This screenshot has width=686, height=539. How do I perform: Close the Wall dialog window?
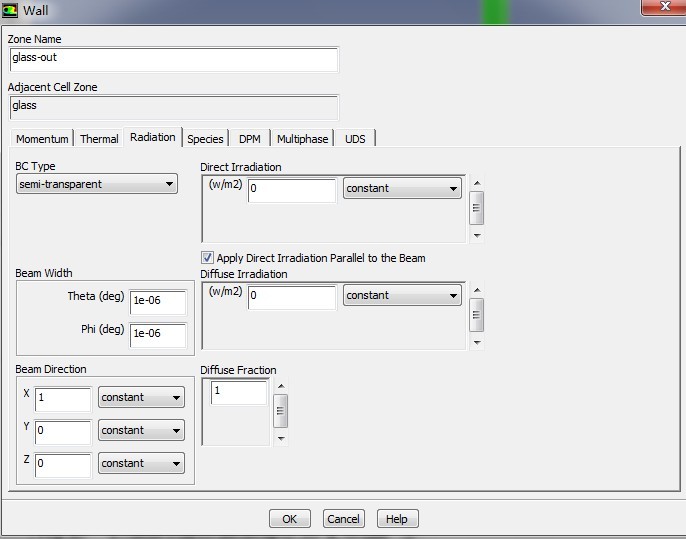click(x=661, y=7)
